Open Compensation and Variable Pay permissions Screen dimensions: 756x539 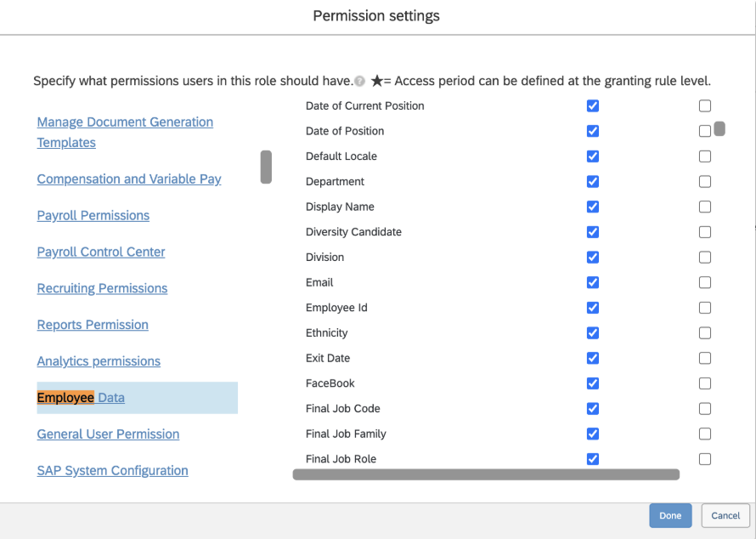point(129,179)
